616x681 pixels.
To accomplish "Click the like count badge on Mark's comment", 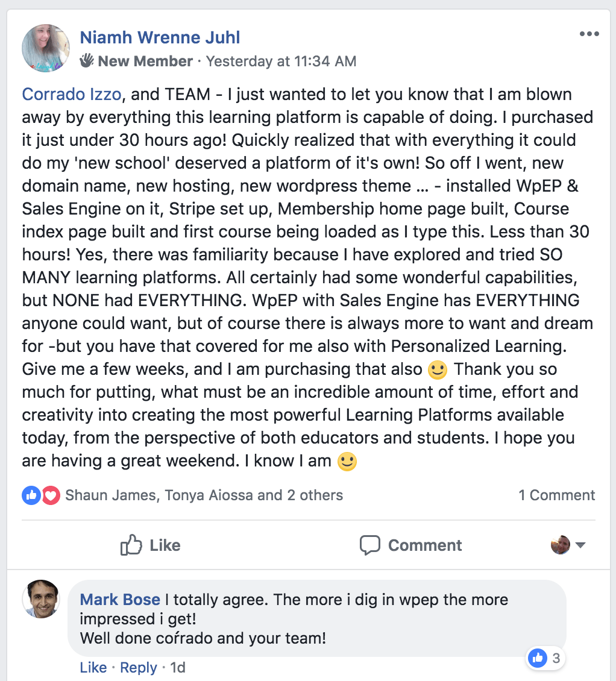I will [x=547, y=658].
